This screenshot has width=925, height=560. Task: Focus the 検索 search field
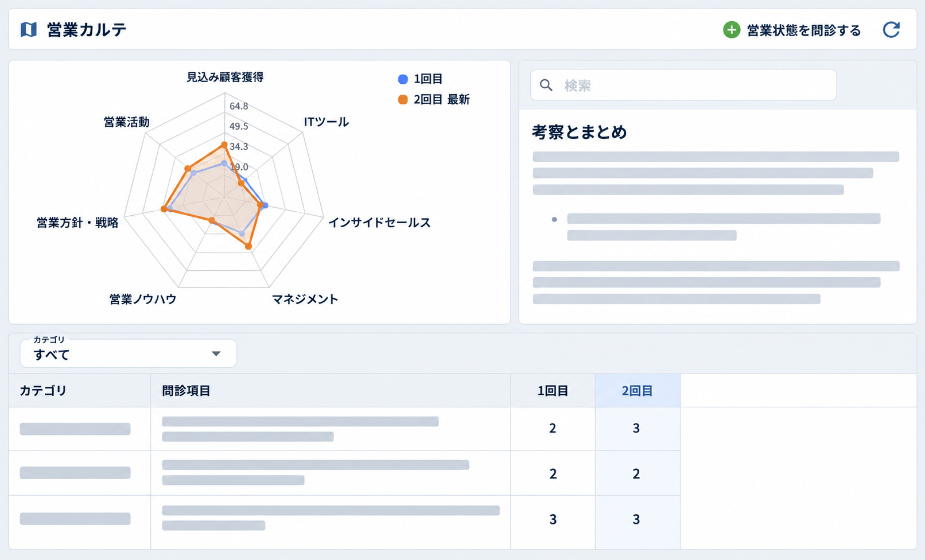pyautogui.click(x=683, y=85)
